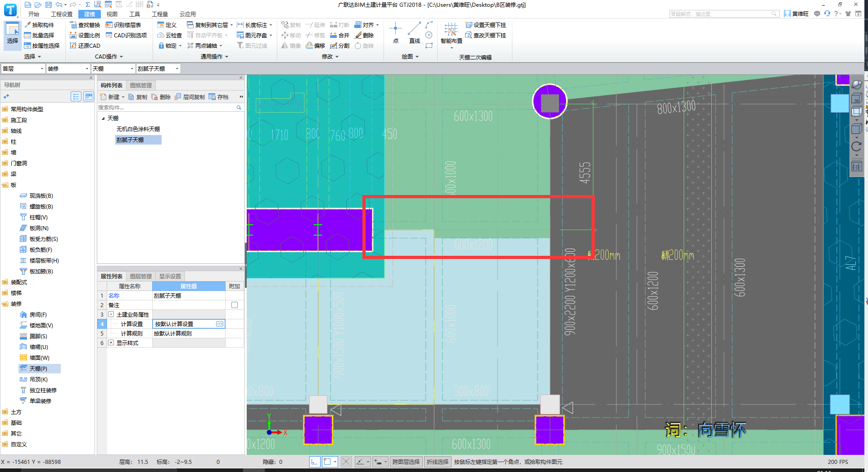
Task: Select 无机白色涂料天棚 in component list
Action: click(138, 129)
